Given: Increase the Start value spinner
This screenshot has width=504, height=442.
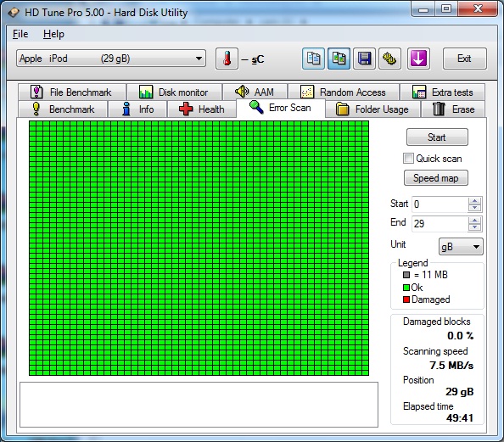Looking at the screenshot, I should (475, 200).
